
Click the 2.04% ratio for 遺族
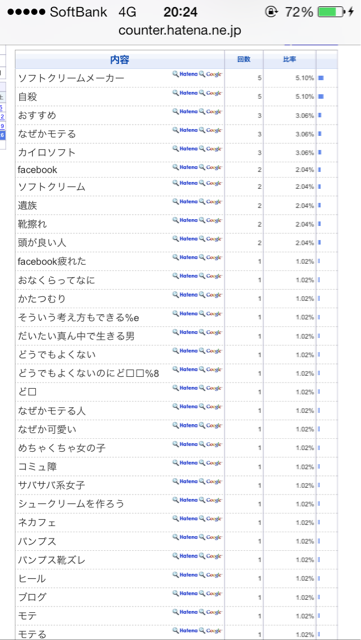tap(305, 206)
